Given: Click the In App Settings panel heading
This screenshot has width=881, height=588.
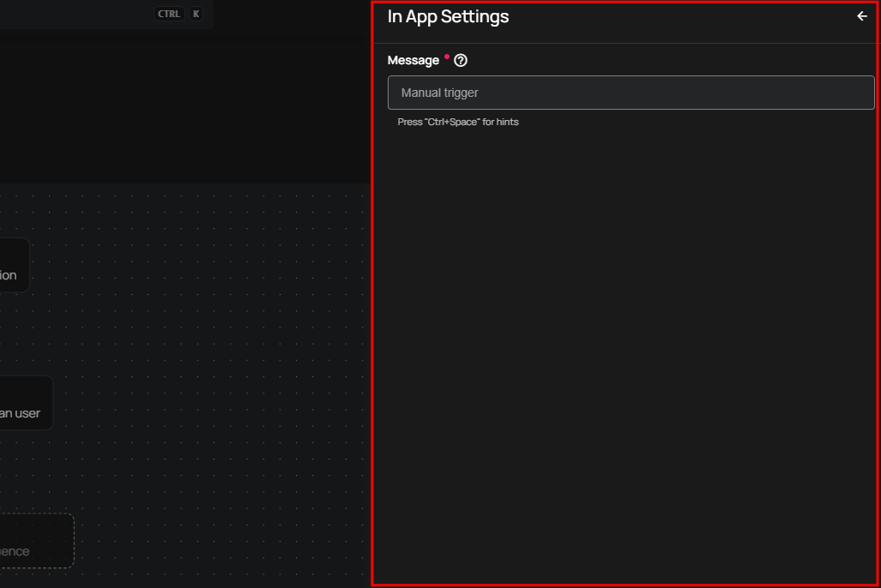Looking at the screenshot, I should (x=449, y=16).
